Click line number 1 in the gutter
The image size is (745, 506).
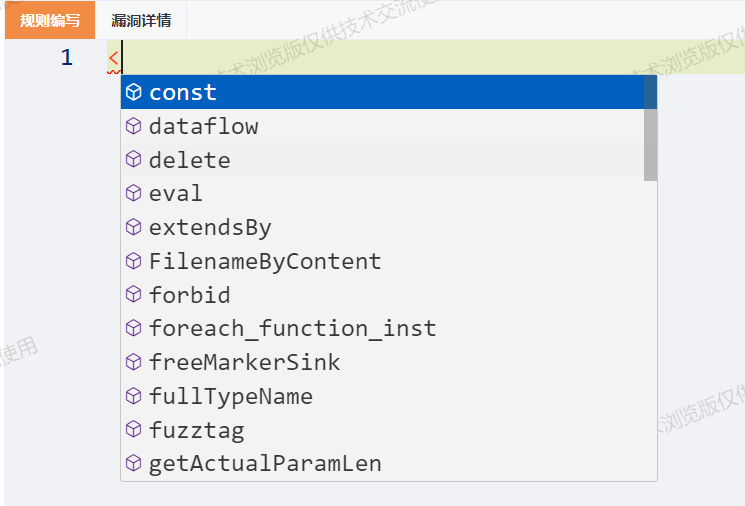67,57
